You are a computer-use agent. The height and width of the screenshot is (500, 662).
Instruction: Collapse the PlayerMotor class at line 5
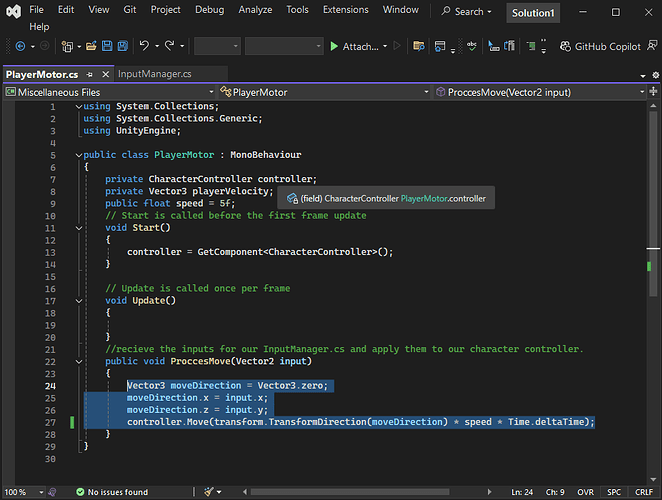tap(79, 155)
